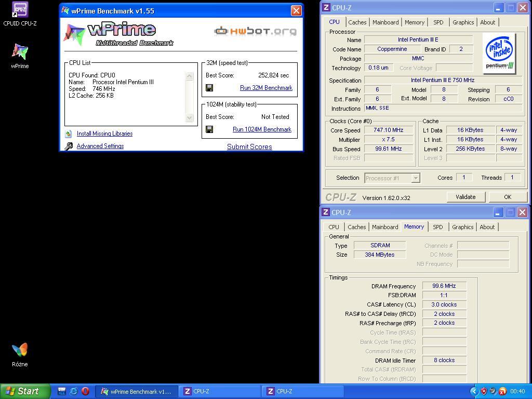Switch to Caches tab in lower CPU-Z window
The height and width of the screenshot is (399, 532).
(x=356, y=227)
